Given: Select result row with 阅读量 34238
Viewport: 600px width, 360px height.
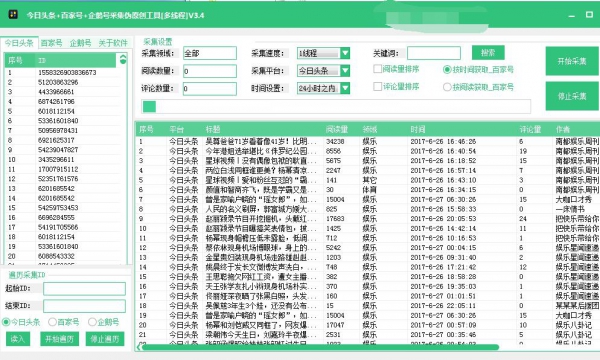Looking at the screenshot, I should [367, 141].
